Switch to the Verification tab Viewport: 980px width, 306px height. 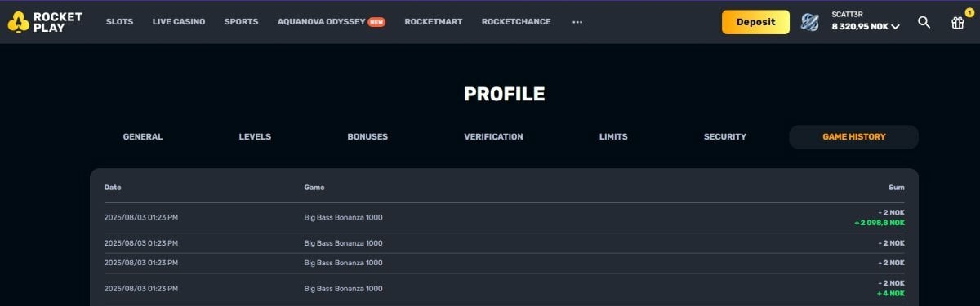pos(493,137)
